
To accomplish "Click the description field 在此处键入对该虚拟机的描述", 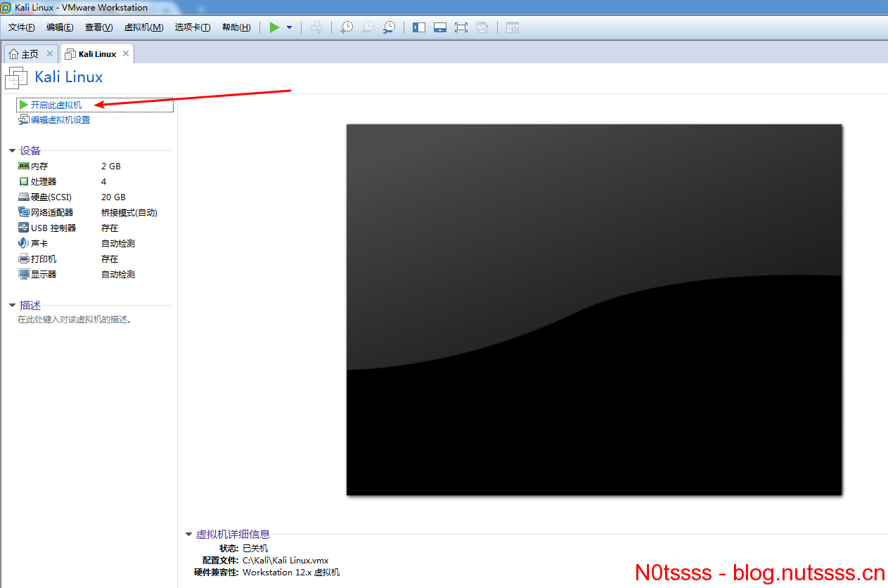I will pyautogui.click(x=75, y=320).
